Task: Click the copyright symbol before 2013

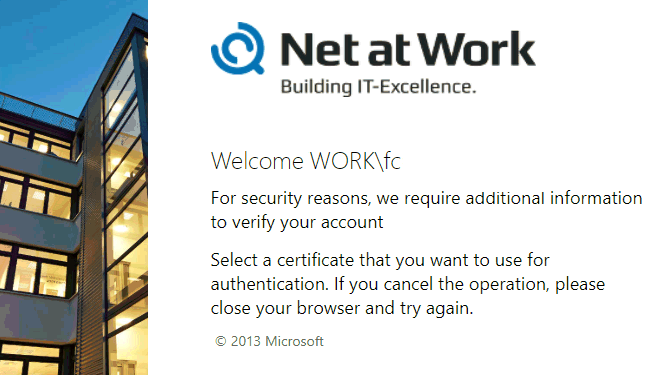Action: [x=220, y=342]
